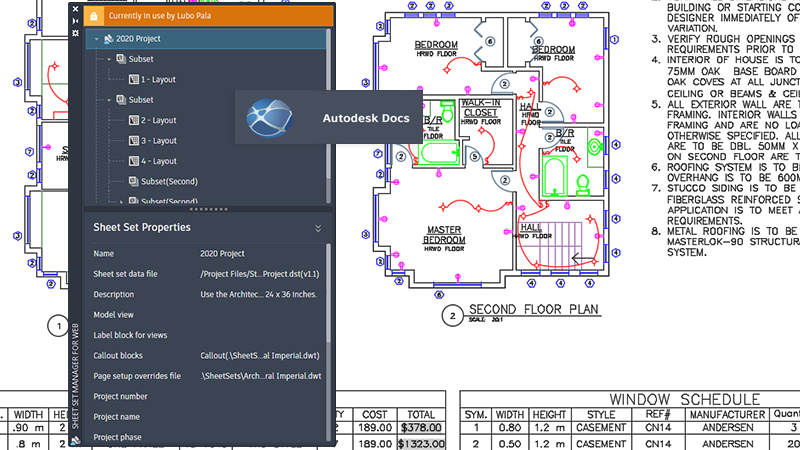Click the view number 2 circle by Second Floor Plan

click(x=452, y=316)
